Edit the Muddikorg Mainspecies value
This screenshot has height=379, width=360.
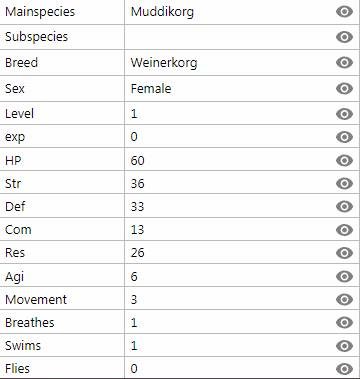click(230, 12)
